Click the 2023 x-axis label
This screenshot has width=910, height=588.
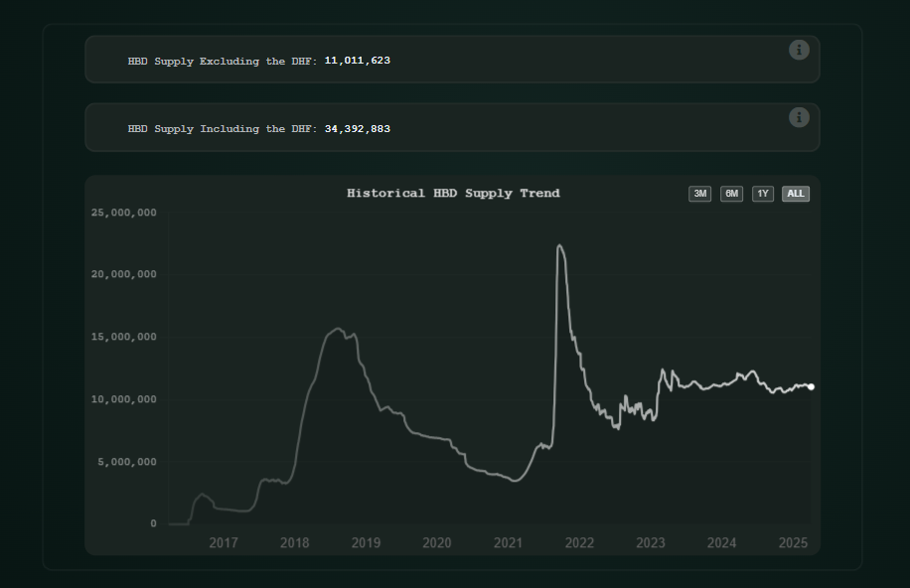tap(651, 542)
